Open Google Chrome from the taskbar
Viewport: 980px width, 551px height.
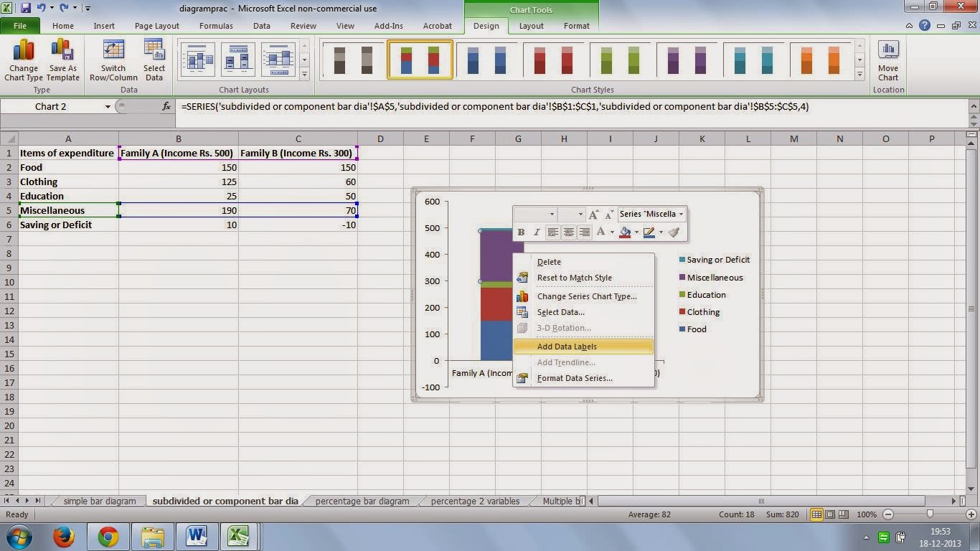coord(107,536)
